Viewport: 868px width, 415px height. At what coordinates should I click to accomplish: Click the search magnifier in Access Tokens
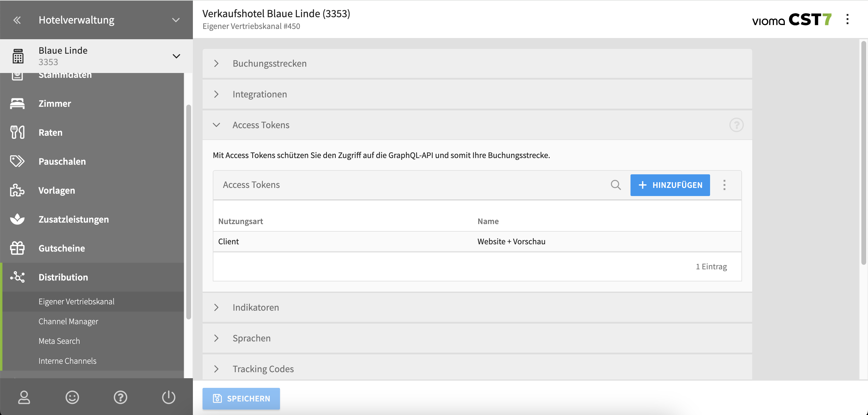coord(615,185)
